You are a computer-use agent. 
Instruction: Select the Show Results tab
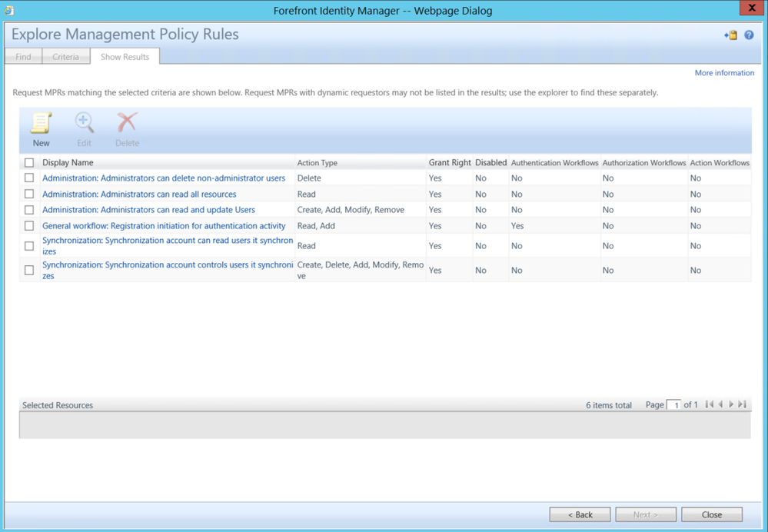coord(125,57)
